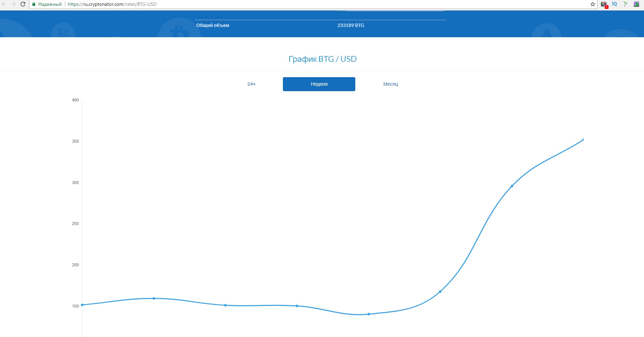This screenshot has width=644, height=337.
Task: Open the IQ browser extension
Action: tap(614, 4)
